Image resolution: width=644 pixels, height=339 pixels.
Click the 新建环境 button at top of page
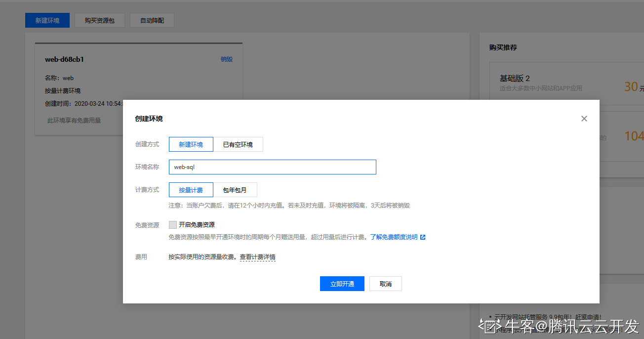pyautogui.click(x=47, y=20)
